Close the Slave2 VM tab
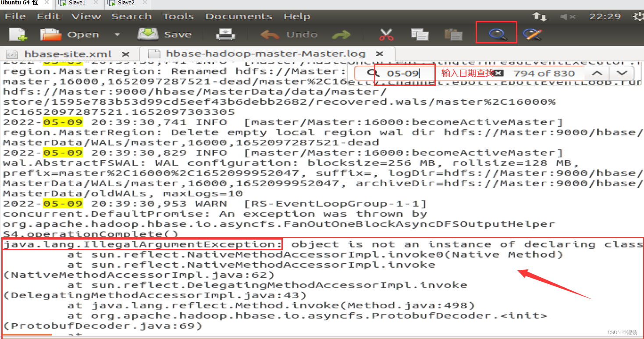644x339 pixels. [146, 3]
